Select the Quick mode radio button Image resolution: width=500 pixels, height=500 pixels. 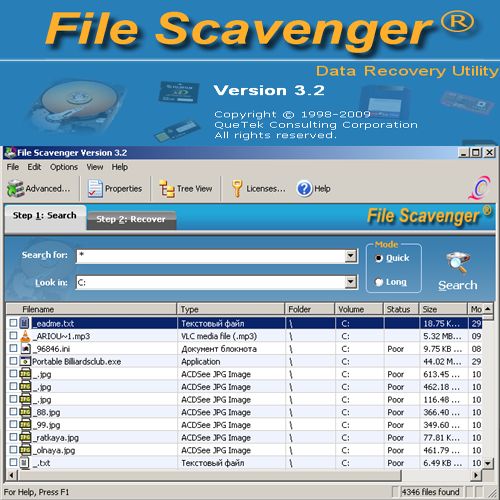click(x=379, y=258)
